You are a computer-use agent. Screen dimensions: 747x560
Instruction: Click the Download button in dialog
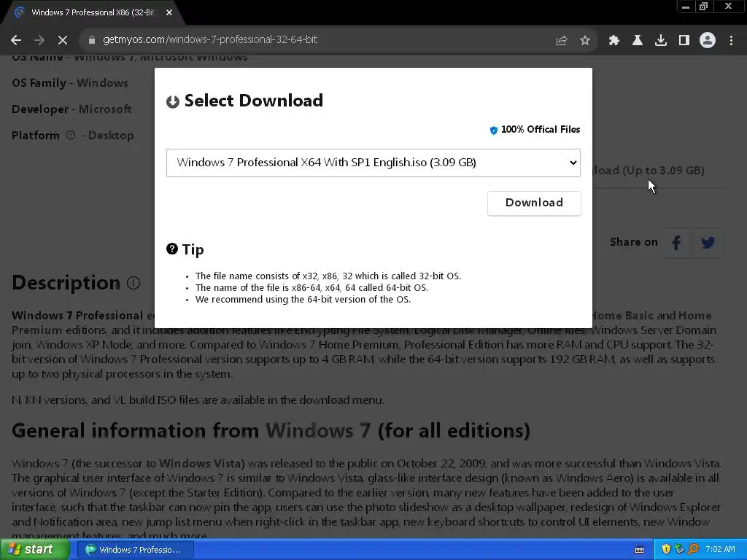tap(534, 203)
